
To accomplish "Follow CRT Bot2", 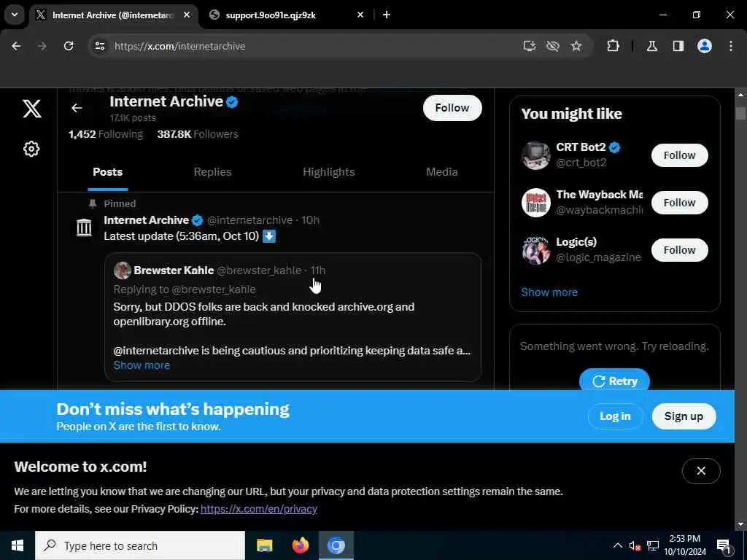I will (x=679, y=155).
